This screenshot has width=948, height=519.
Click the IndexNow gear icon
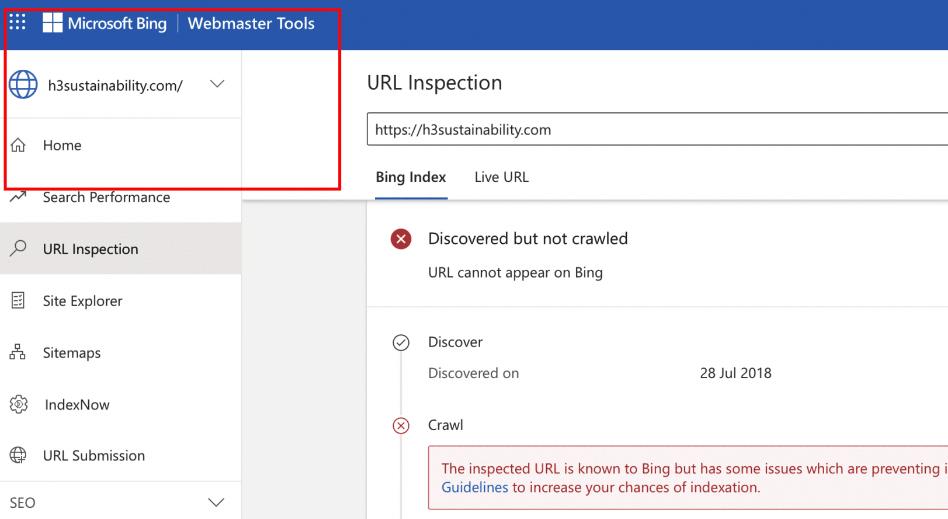pos(19,404)
